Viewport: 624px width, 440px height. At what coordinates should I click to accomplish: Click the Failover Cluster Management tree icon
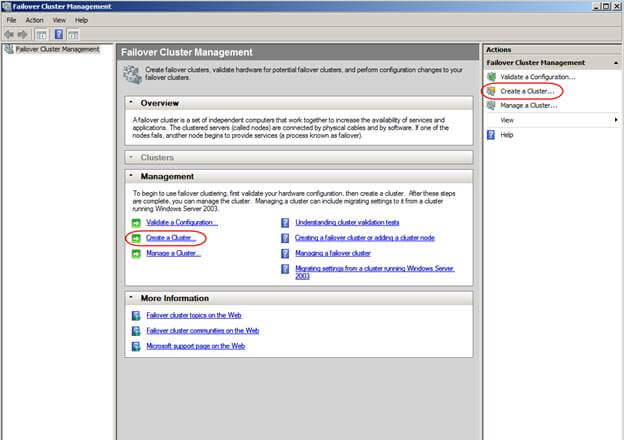pos(8,49)
